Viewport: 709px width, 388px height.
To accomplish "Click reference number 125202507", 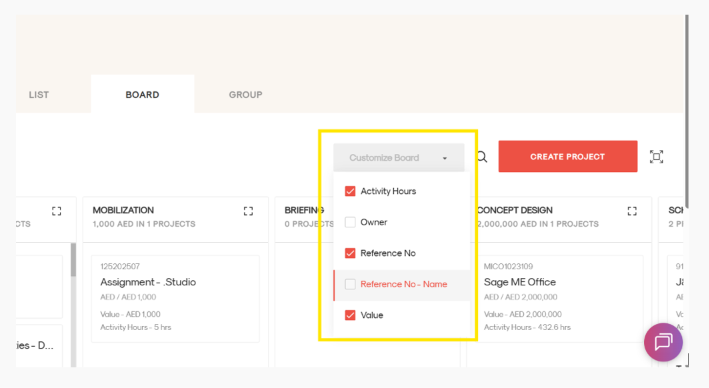I will 120,266.
